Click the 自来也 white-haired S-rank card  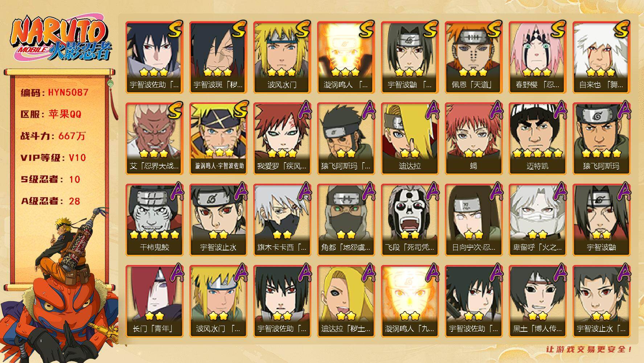(x=601, y=57)
